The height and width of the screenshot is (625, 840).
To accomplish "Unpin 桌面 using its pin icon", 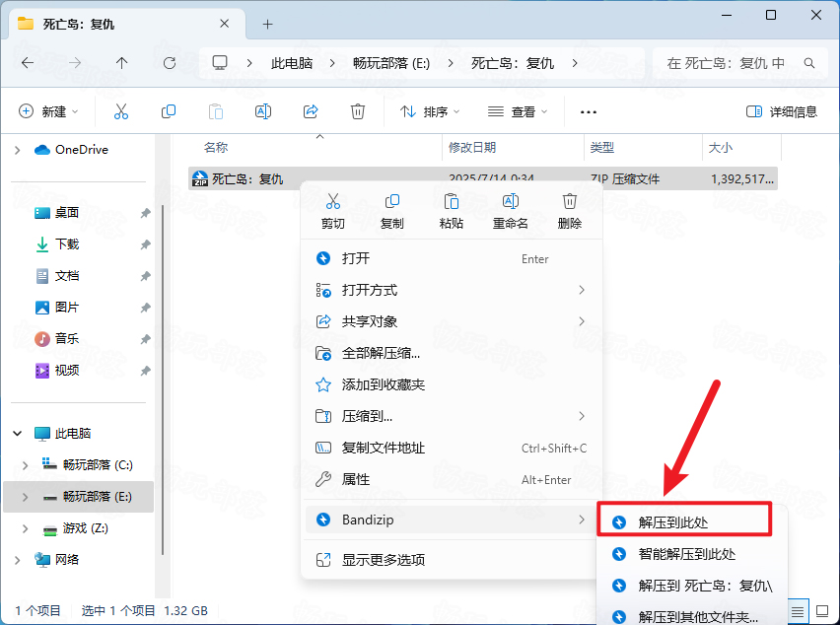I will [x=145, y=213].
